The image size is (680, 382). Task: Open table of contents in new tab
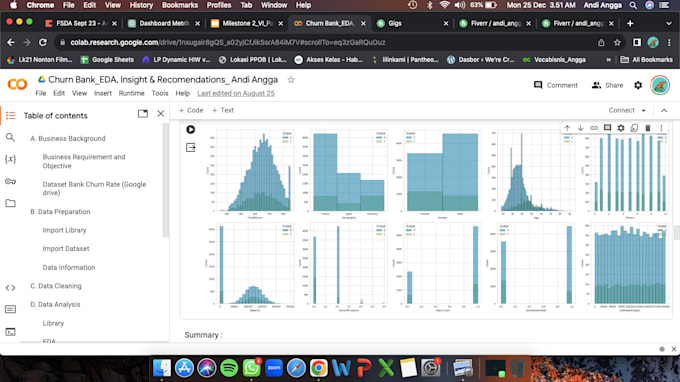pyautogui.click(x=143, y=114)
